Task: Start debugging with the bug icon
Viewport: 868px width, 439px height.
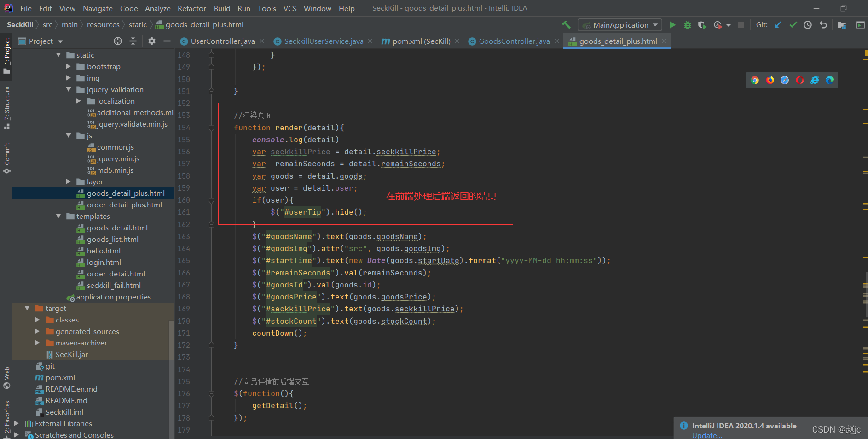Action: (x=687, y=25)
